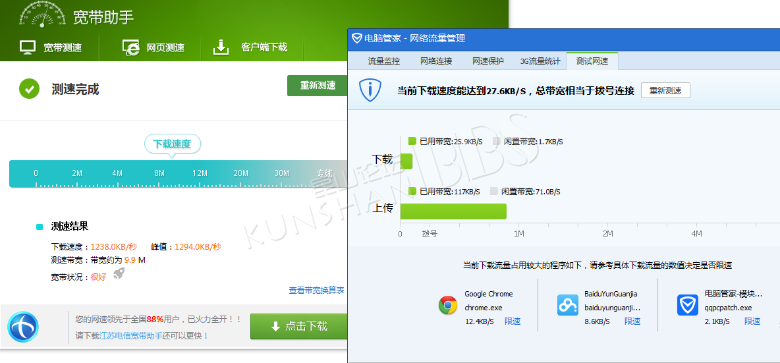Click the 1238.0KB/秒 download speed value
This screenshot has width=780, height=363.
113,247
